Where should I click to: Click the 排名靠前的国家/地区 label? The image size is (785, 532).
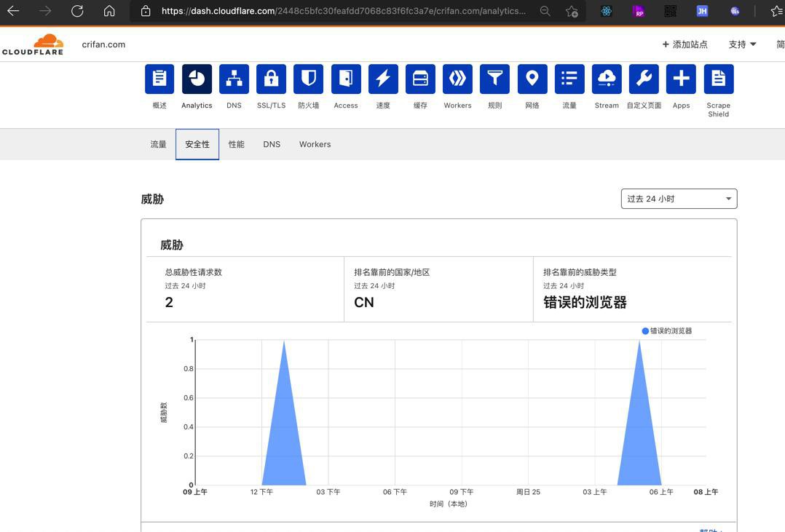[x=392, y=272]
